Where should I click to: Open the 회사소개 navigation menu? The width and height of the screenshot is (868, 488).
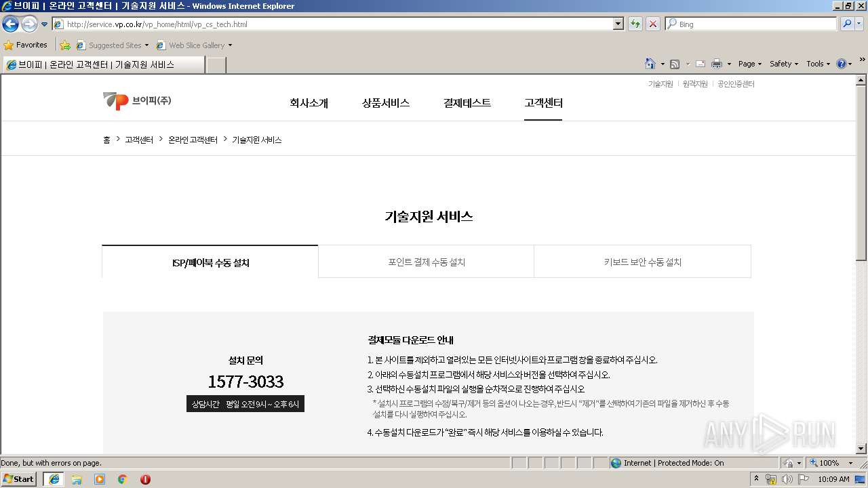pos(309,103)
